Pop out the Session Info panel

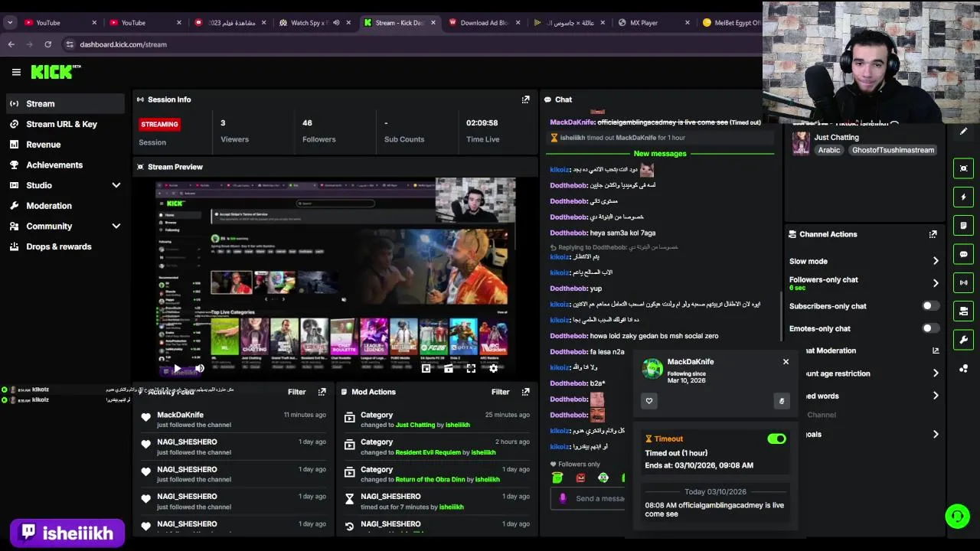pos(525,99)
